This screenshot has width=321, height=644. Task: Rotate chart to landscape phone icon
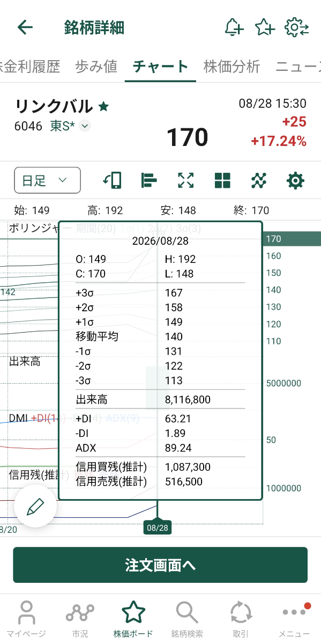112,180
